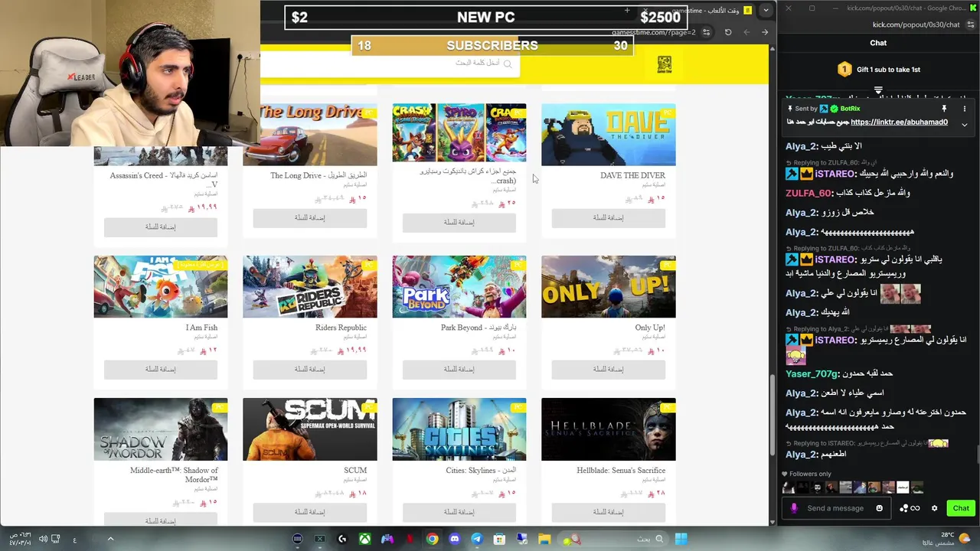Add Cities: Skylines to cart
This screenshot has height=551, width=980.
click(459, 512)
